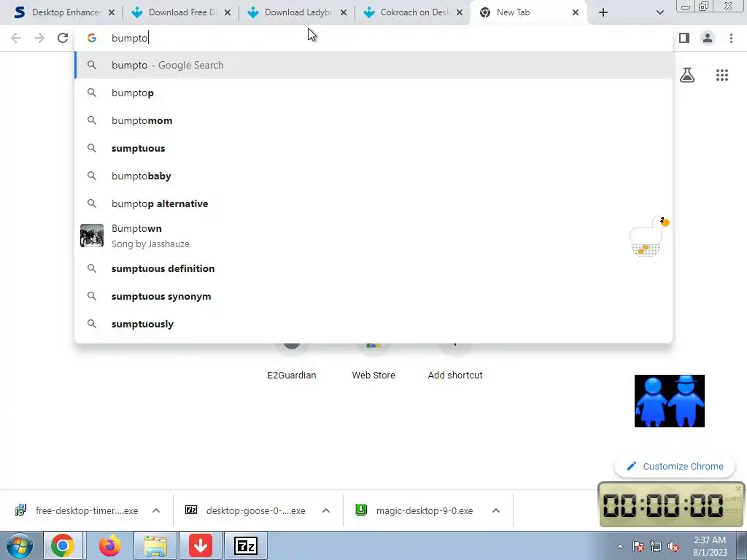Click Customize Chrome button
Image resolution: width=747 pixels, height=560 pixels.
675,466
